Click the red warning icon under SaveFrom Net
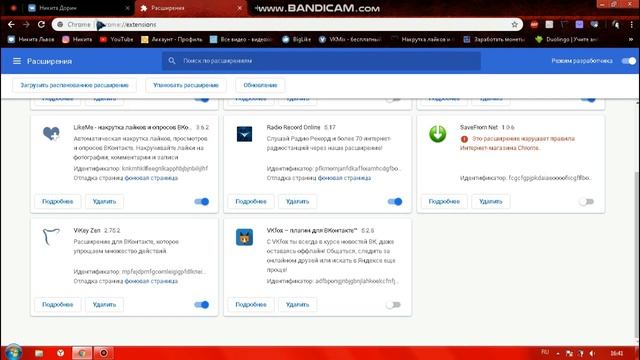The width and height of the screenshot is (640, 360). (464, 139)
